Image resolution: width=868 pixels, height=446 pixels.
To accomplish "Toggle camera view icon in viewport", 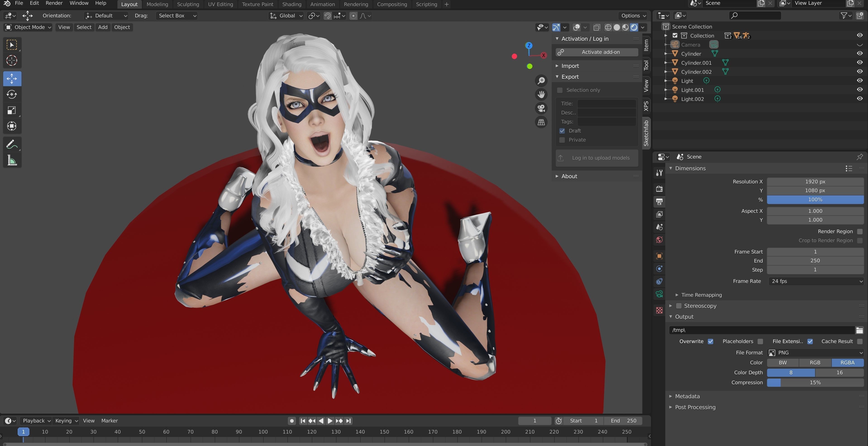I will [x=541, y=108].
